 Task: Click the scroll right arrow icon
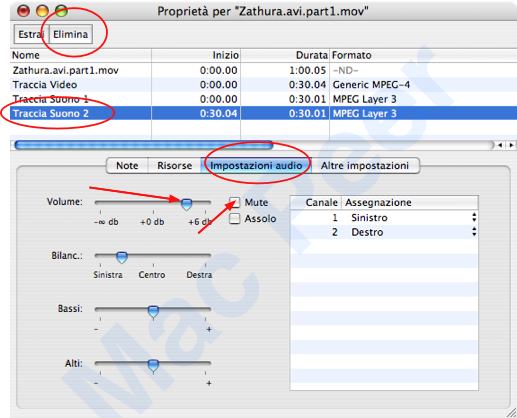click(x=511, y=145)
